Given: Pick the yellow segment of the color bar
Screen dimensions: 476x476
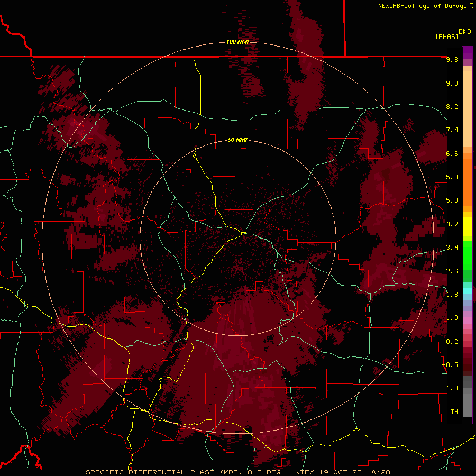Looking at the screenshot, I should 467,226.
